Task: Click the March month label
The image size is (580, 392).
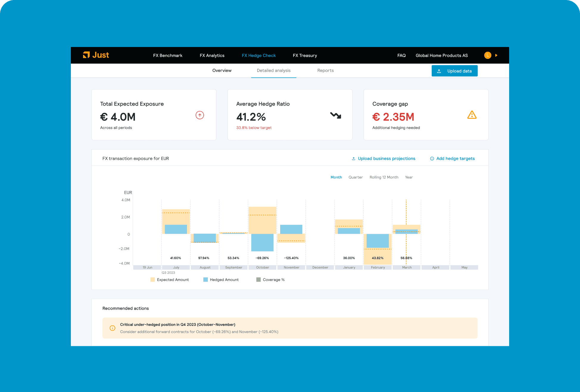Action: coord(407,267)
